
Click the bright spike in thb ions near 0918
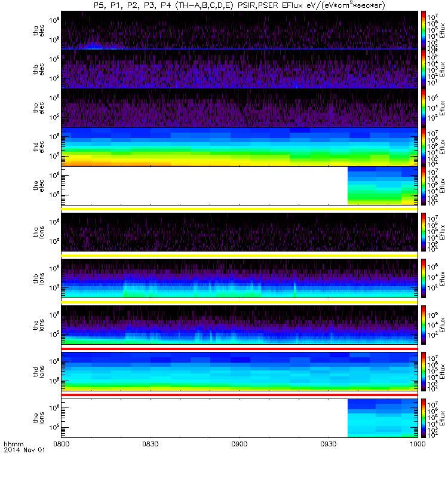[x=295, y=290]
